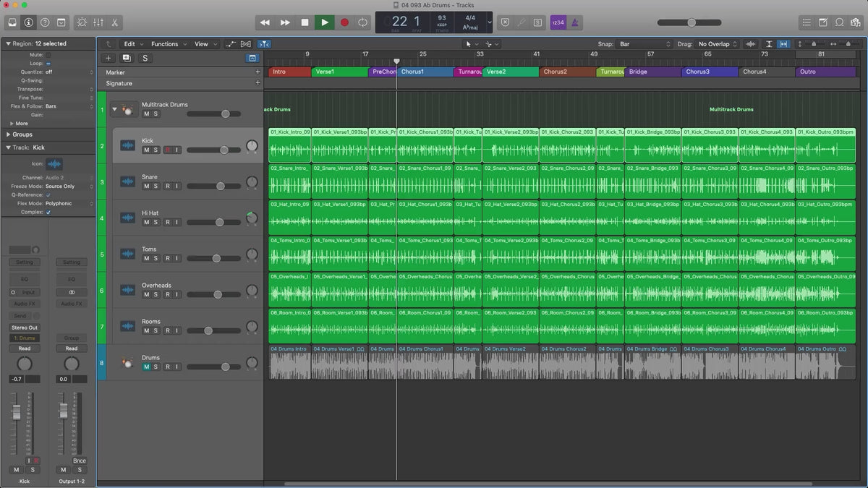This screenshot has width=868, height=488.
Task: Toggle the Region Loop checkbox
Action: (x=48, y=64)
